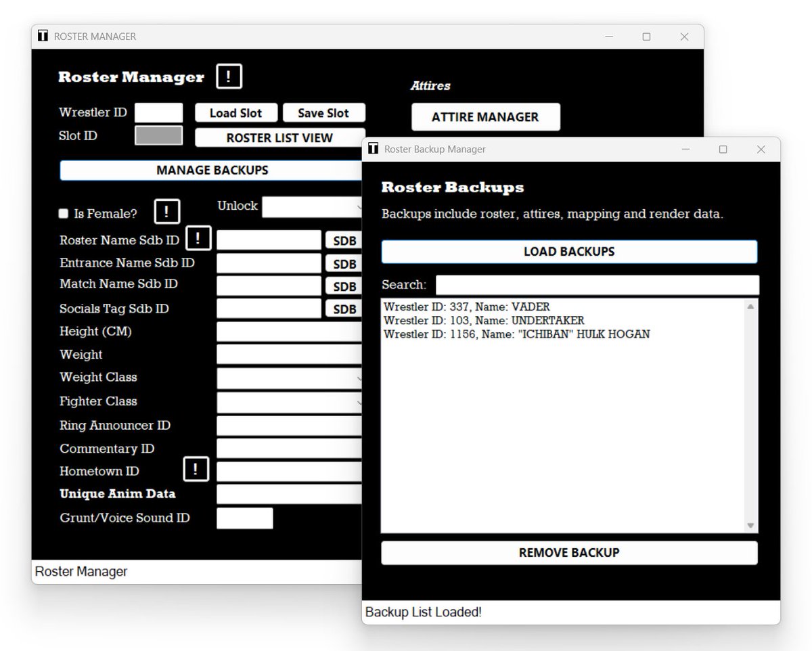The height and width of the screenshot is (651, 812).
Task: Click T app icon in Roster Backup Manager title bar
Action: (373, 149)
